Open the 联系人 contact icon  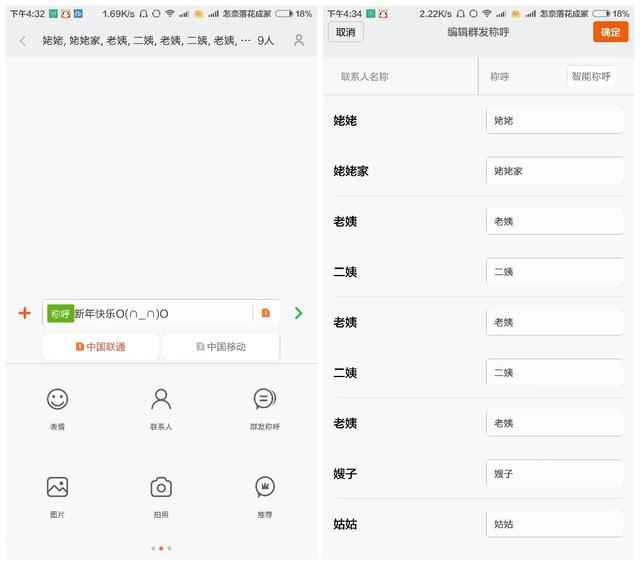click(x=161, y=399)
